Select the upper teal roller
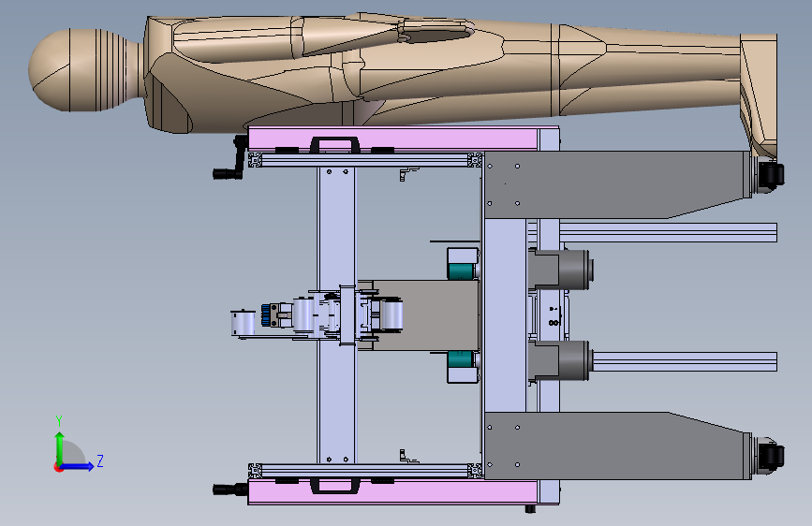812x526 pixels. coord(461,270)
